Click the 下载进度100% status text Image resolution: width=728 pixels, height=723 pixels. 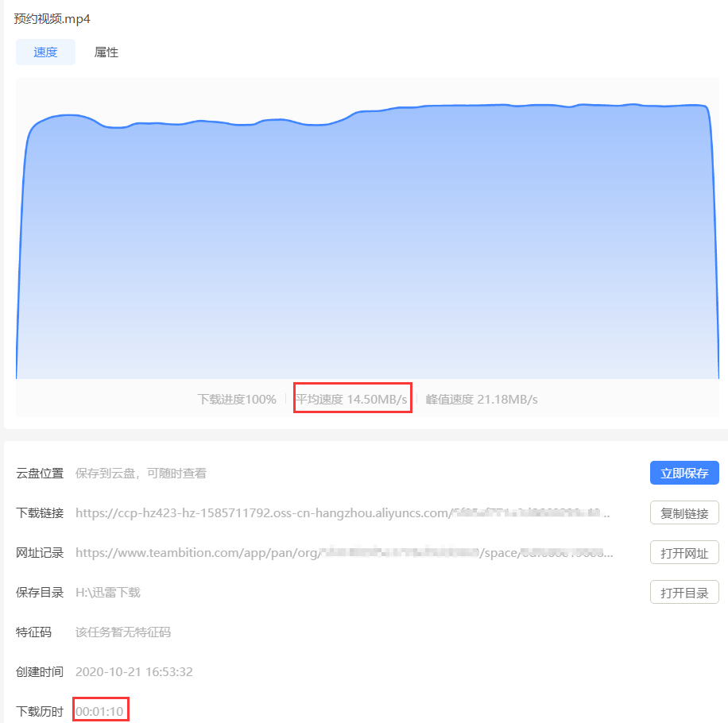(237, 400)
